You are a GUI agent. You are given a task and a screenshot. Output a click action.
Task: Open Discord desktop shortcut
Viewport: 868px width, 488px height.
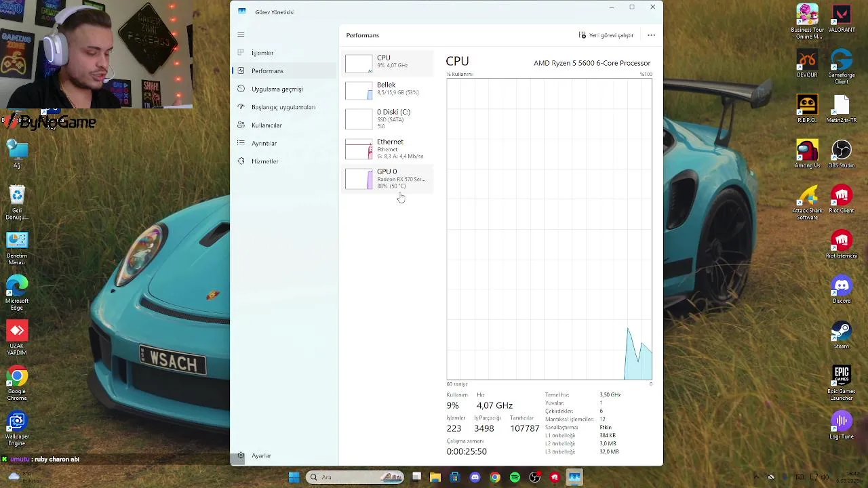(x=842, y=289)
